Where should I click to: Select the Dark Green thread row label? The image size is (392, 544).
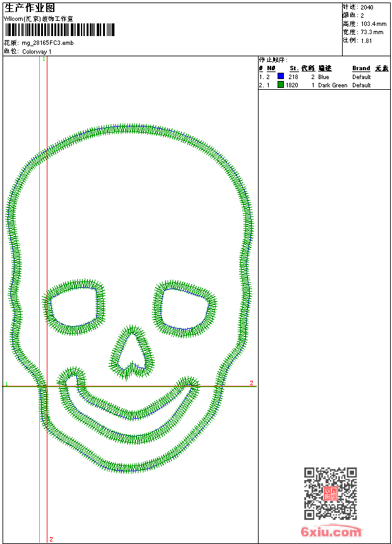333,85
